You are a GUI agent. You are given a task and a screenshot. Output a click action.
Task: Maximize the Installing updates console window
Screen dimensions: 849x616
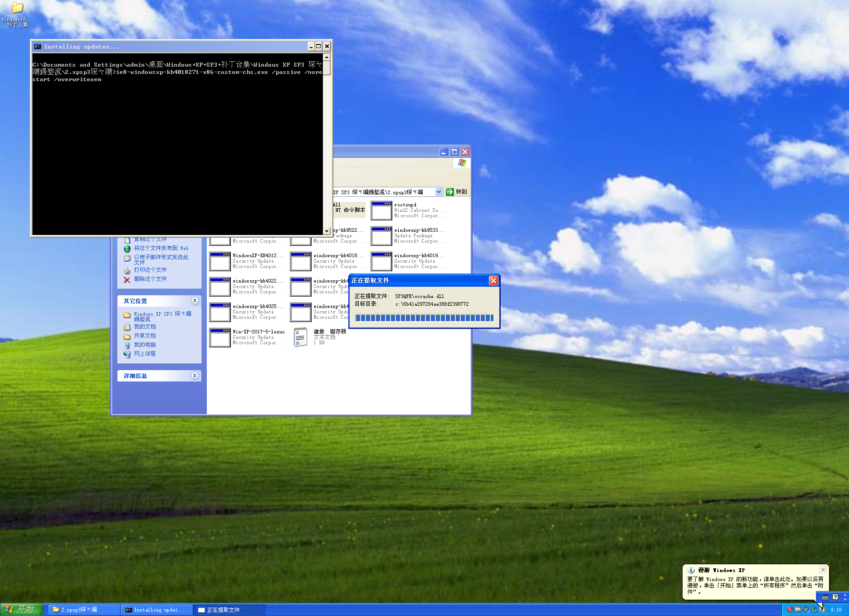(x=318, y=46)
